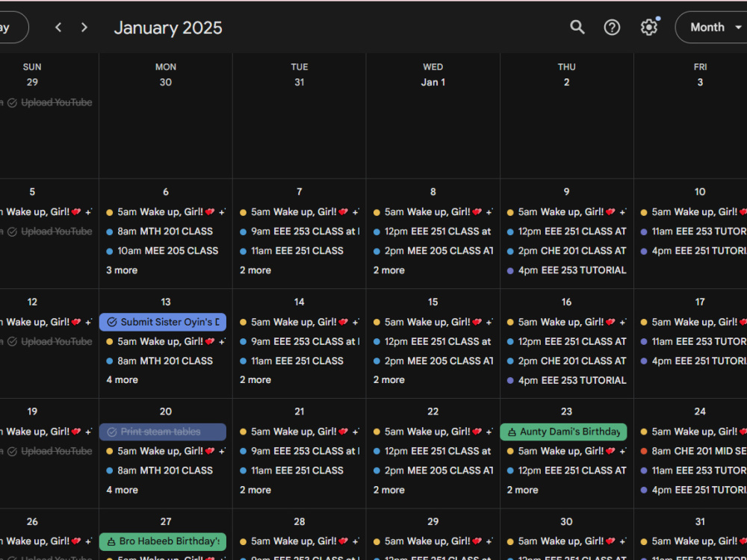Show 2 more events on January 7
The height and width of the screenshot is (560, 747).
pyautogui.click(x=255, y=270)
